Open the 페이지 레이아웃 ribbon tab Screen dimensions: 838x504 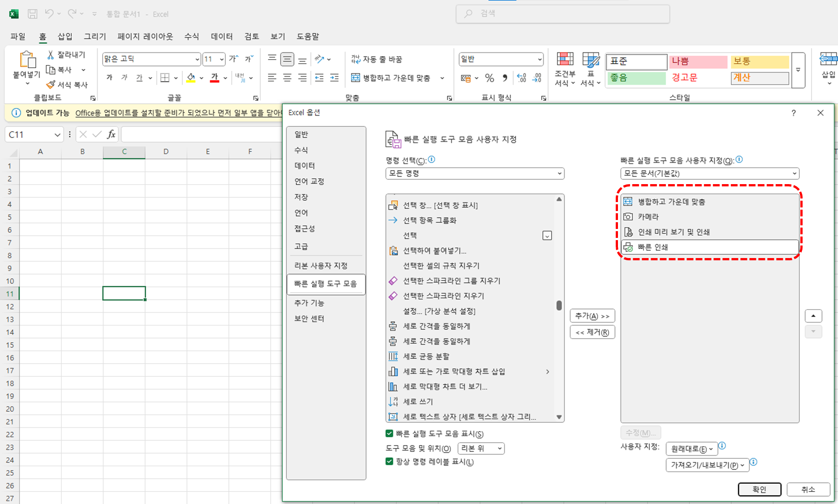click(x=145, y=36)
